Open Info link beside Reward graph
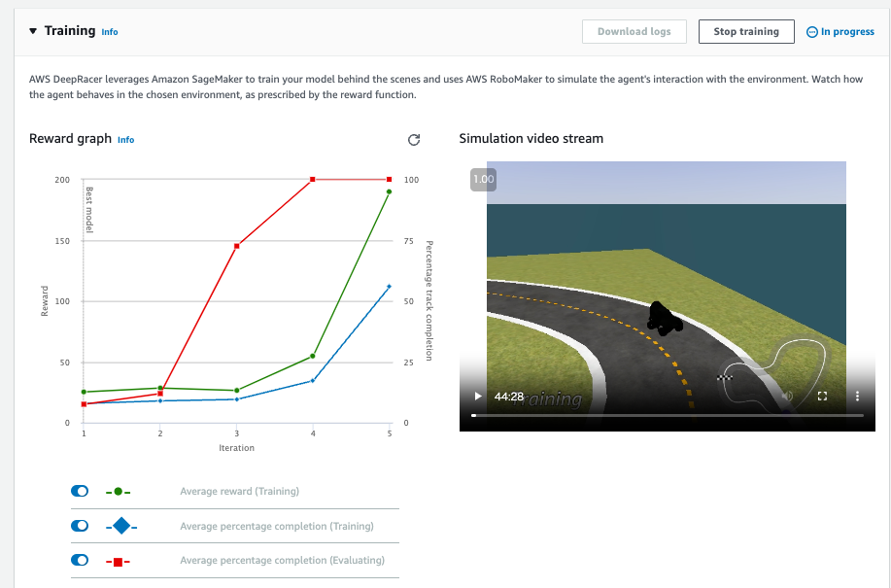This screenshot has width=891, height=588. pos(125,140)
